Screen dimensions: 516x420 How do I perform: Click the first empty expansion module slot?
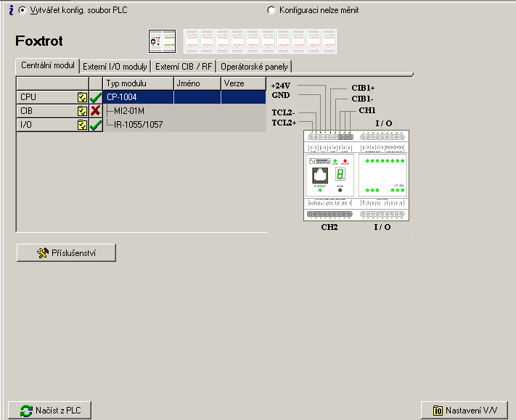tap(192, 41)
